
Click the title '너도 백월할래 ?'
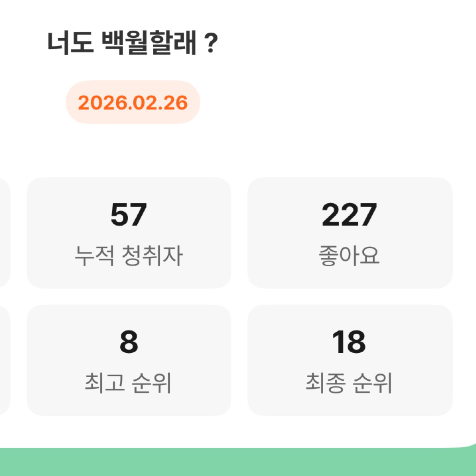132,43
